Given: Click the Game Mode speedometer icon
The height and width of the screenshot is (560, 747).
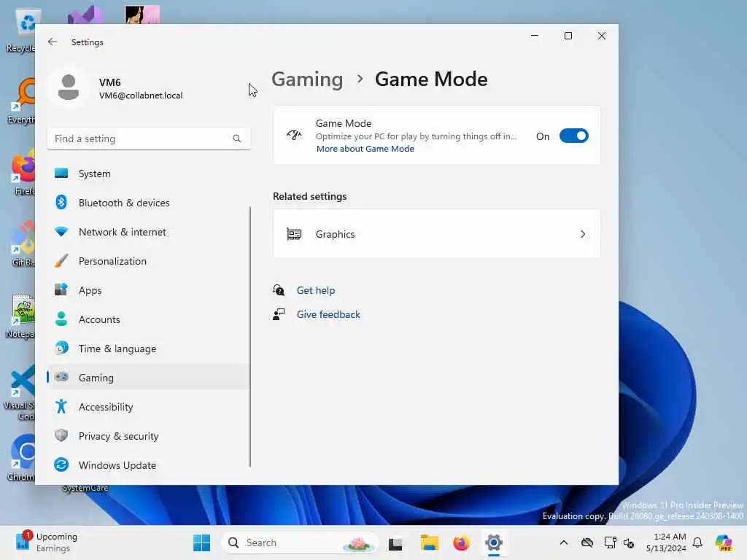Looking at the screenshot, I should click(x=294, y=135).
